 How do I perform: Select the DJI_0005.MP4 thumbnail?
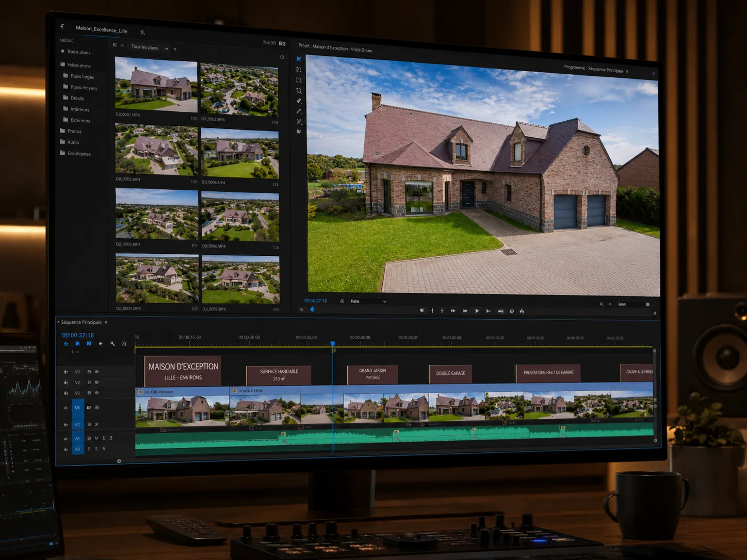point(157,214)
